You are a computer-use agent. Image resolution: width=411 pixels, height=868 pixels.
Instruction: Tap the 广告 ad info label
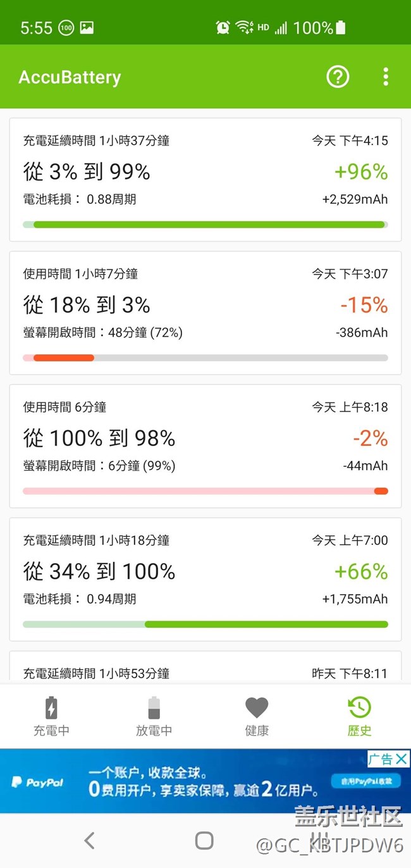click(x=381, y=759)
